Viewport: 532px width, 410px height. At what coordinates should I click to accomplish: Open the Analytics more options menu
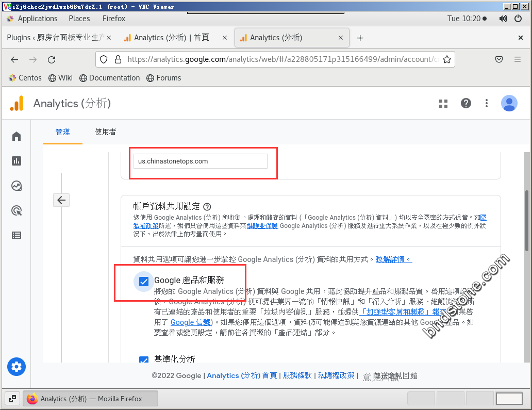tap(487, 103)
